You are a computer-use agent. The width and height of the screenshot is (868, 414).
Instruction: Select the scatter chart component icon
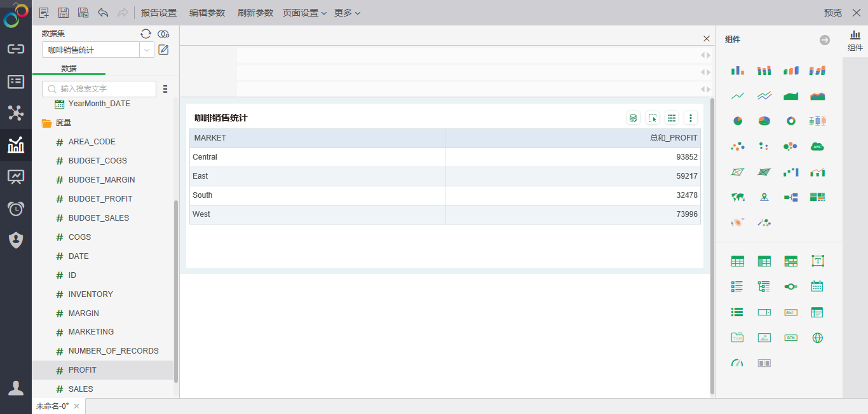tap(737, 146)
